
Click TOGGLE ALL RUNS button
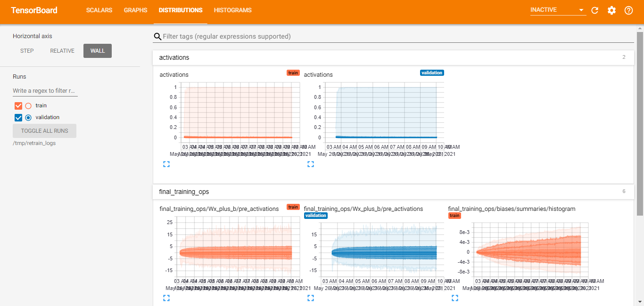(x=44, y=131)
